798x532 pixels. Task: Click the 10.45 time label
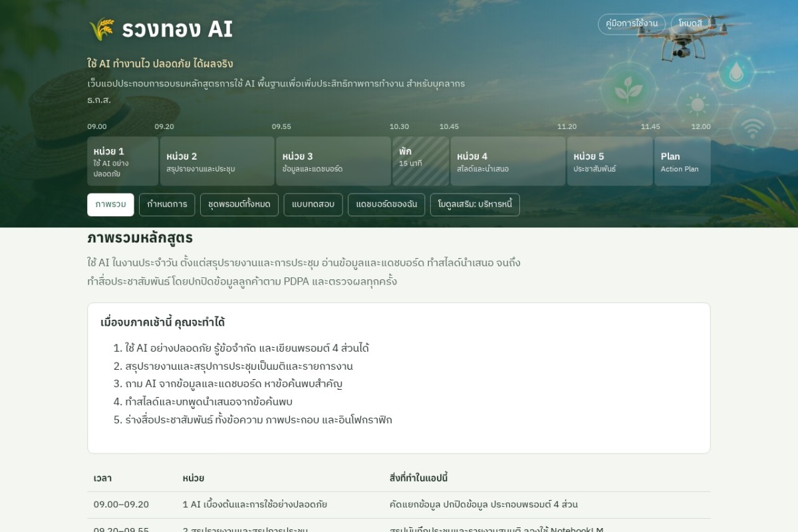point(449,127)
